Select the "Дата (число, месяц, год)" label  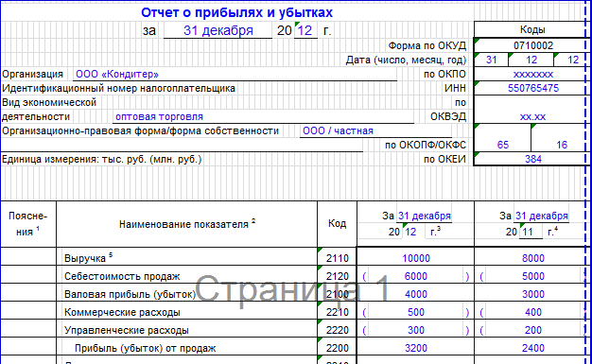pos(406,61)
